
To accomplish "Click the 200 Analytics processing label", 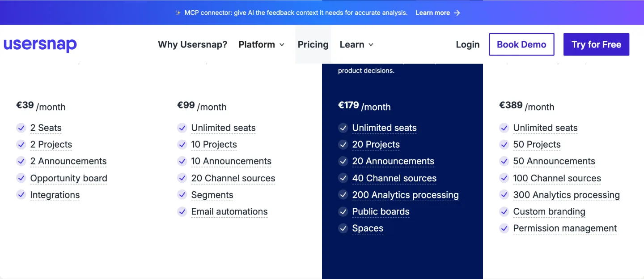I will coord(405,195).
